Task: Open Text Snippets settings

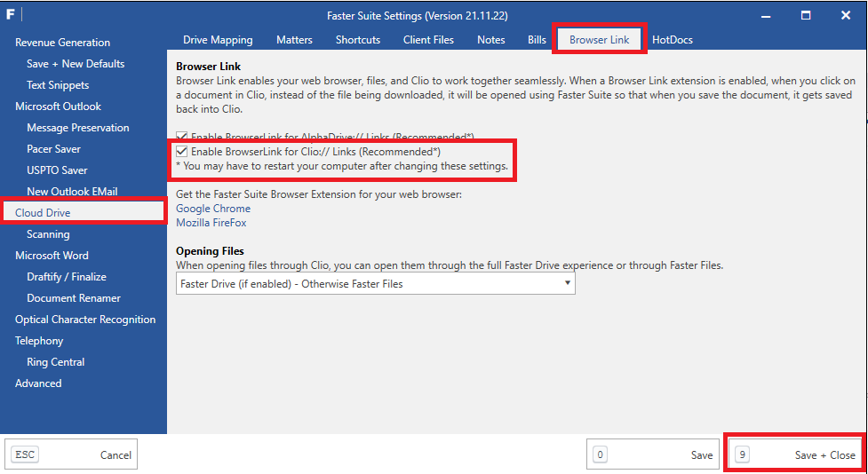Action: (x=58, y=85)
